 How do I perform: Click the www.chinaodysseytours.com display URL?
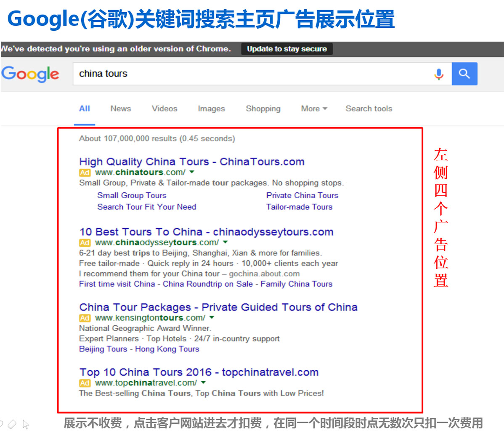[x=157, y=243]
